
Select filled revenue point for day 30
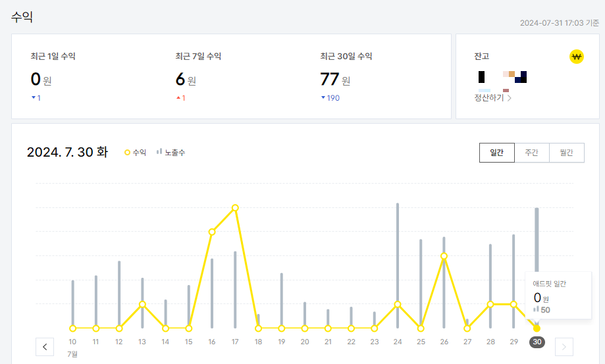(x=537, y=328)
